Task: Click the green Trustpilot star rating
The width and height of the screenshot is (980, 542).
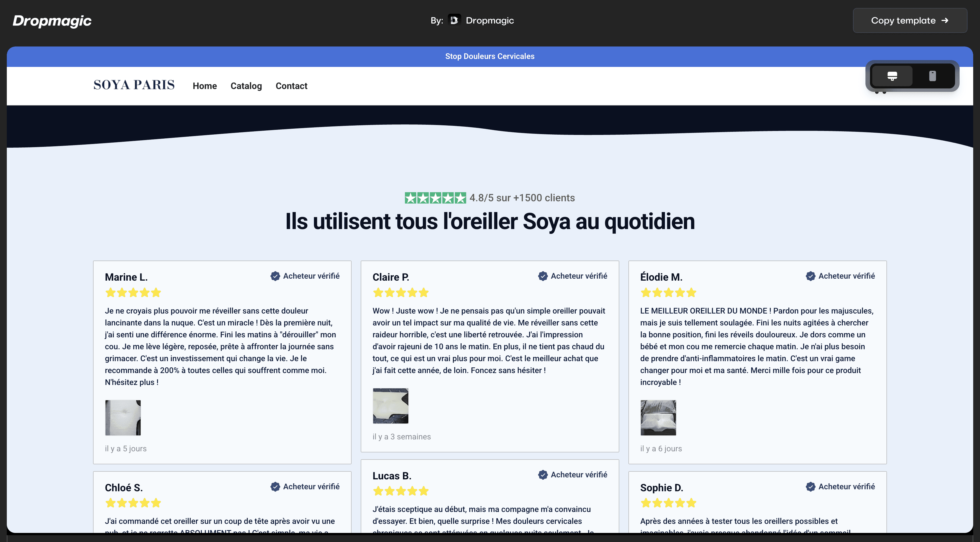Action: click(435, 198)
